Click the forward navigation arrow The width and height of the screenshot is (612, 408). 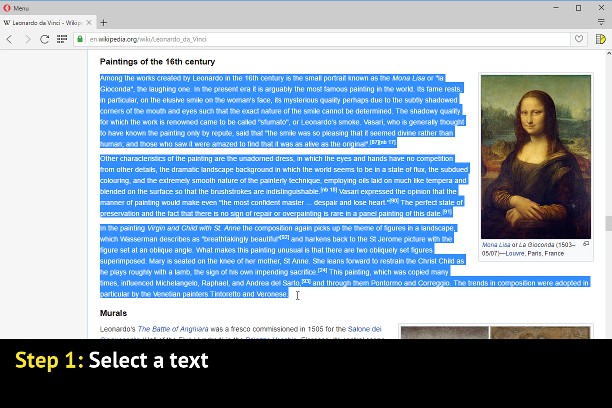pos(26,39)
